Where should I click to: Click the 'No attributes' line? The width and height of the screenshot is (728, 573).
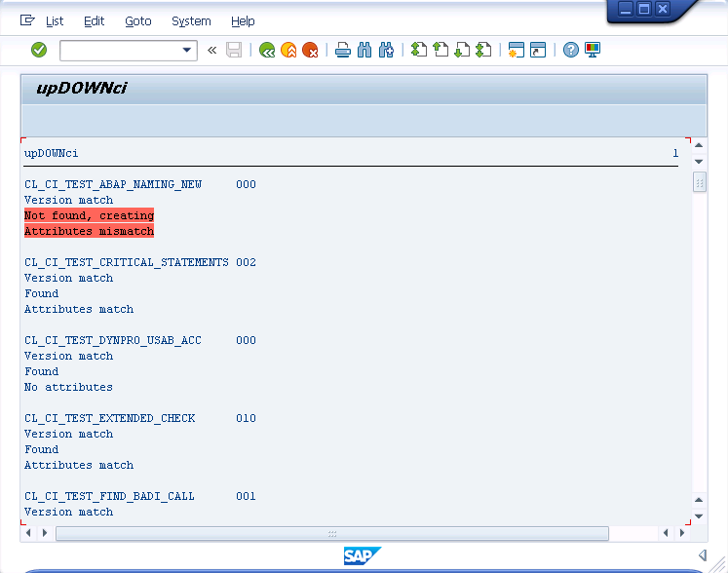(69, 387)
